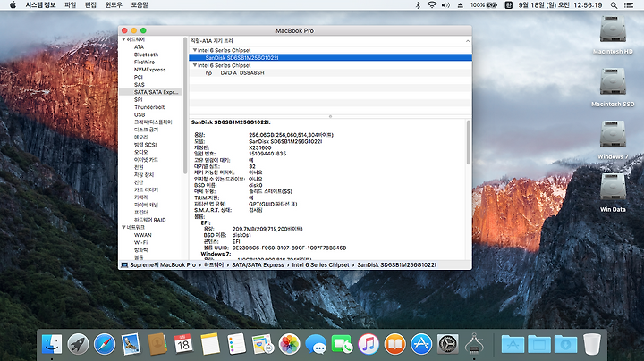Image resolution: width=644 pixels, height=361 pixels.
Task: Click SATA/SATA Express in path bar
Action: [x=258, y=265]
